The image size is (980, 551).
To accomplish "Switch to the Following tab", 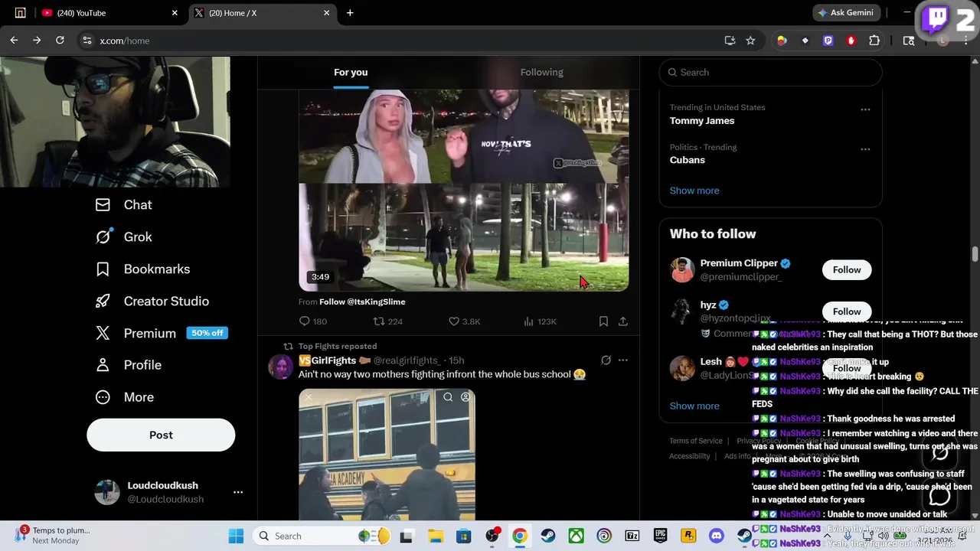I will click(541, 73).
